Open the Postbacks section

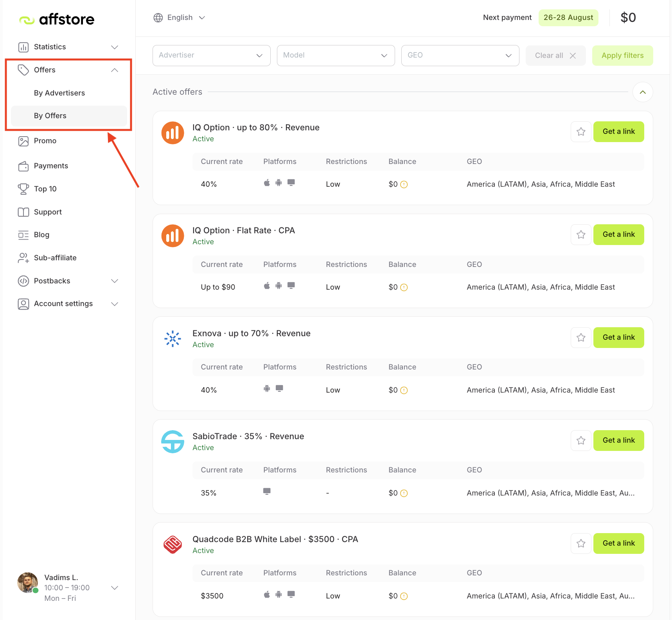tap(52, 281)
